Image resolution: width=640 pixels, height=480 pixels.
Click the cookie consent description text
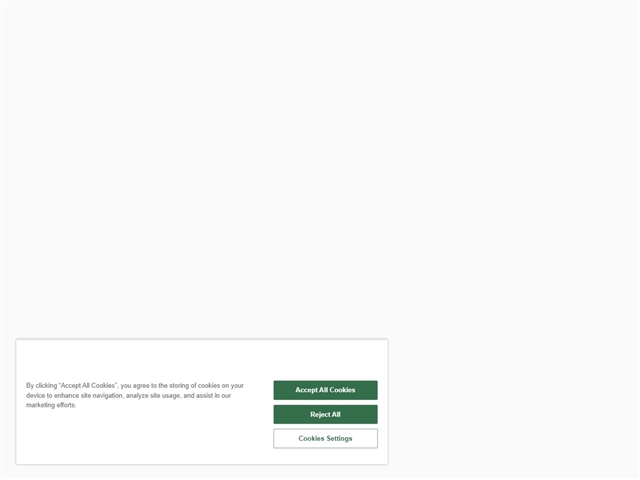(135, 395)
